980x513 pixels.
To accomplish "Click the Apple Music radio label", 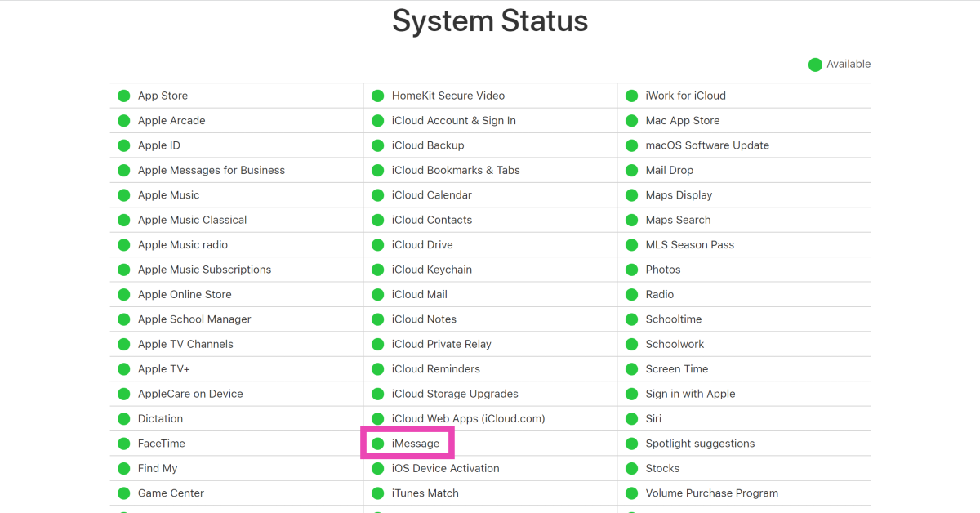I will tap(183, 244).
